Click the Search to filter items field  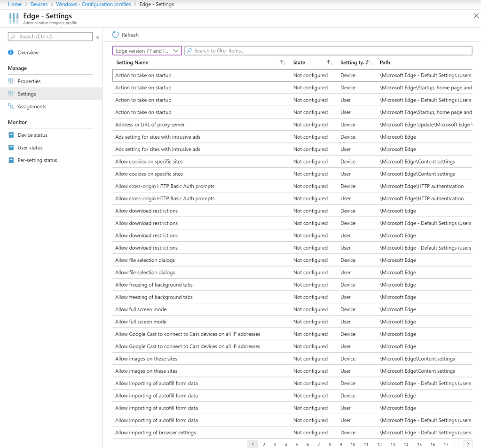(x=329, y=51)
